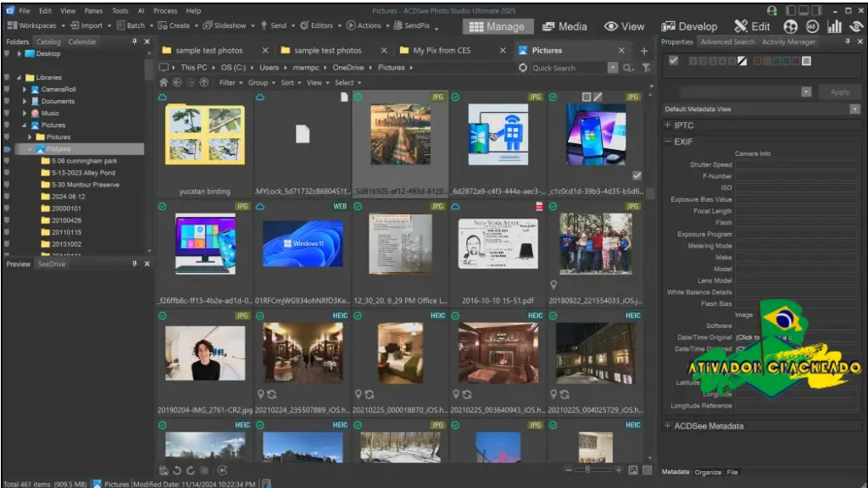The height and width of the screenshot is (488, 868).
Task: Click zoom-in plus beside thumbnail slider
Action: [618, 469]
